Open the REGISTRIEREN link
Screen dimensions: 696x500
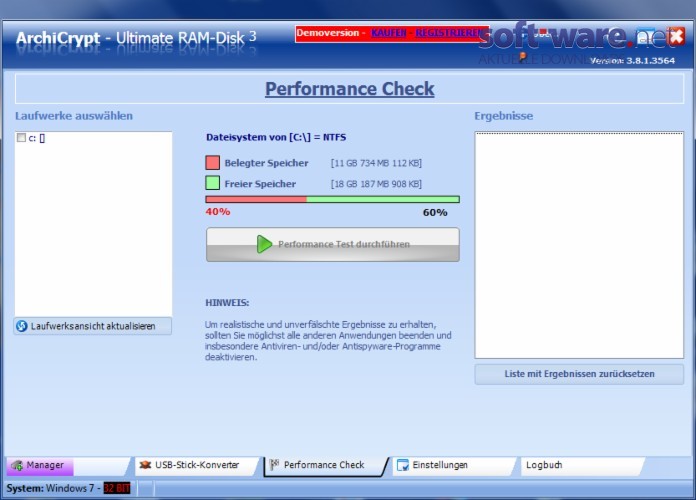click(x=449, y=33)
